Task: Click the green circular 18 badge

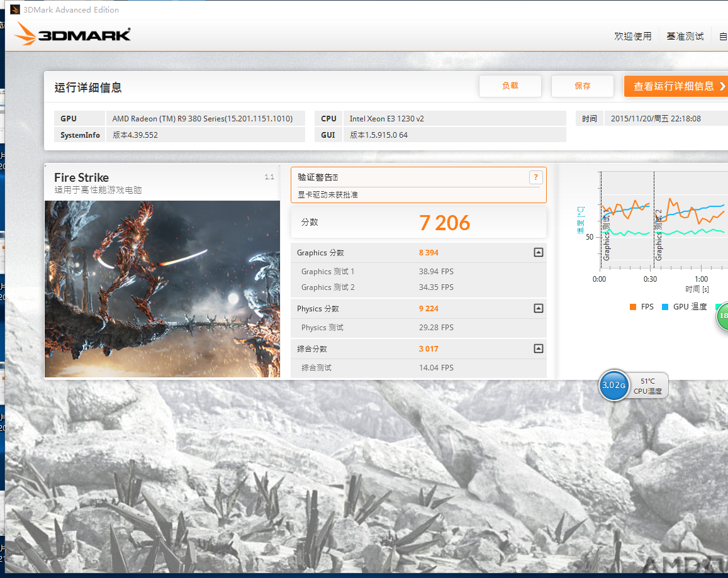Action: 723,316
